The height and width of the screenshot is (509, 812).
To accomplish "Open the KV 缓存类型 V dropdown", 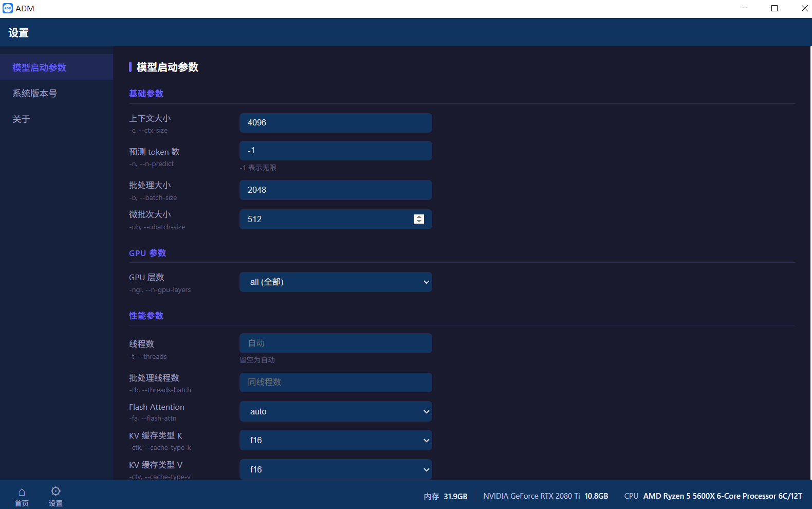I will 336,469.
